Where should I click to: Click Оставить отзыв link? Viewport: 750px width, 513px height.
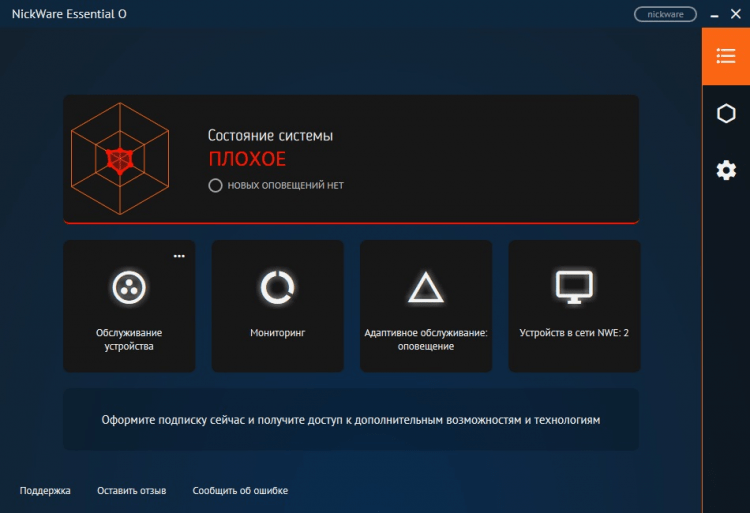pos(132,491)
